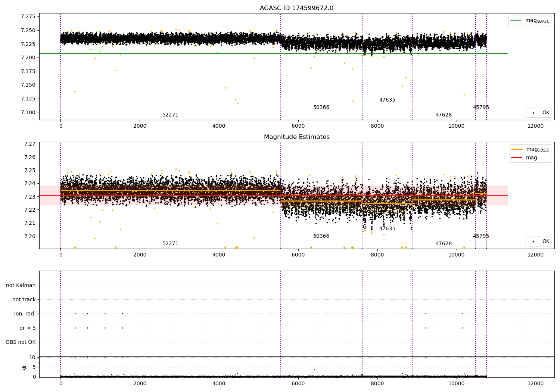Viewport: 560px width, 392px height.
Task: Click the 'not track' y-axis label
Action: pyautogui.click(x=24, y=299)
